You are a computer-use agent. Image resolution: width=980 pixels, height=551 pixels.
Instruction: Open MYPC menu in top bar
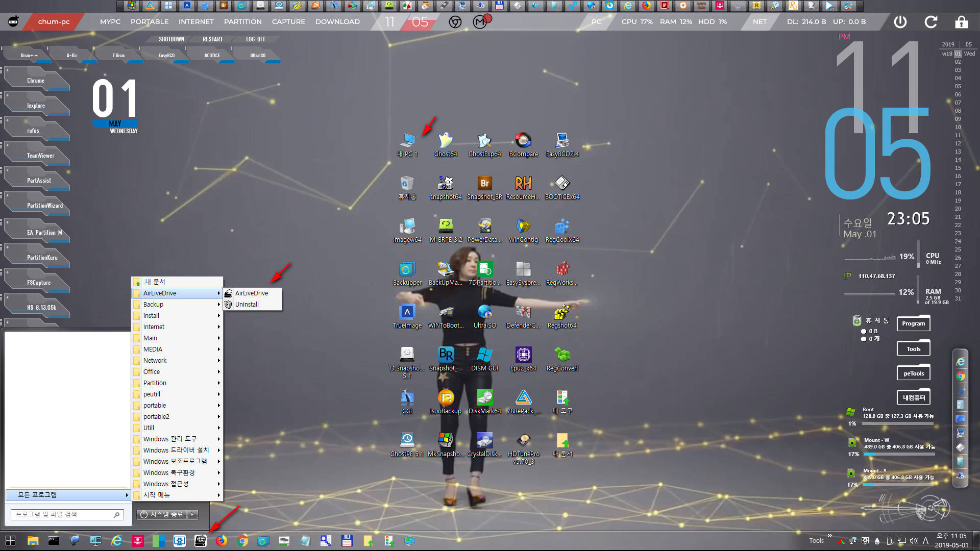coord(110,22)
